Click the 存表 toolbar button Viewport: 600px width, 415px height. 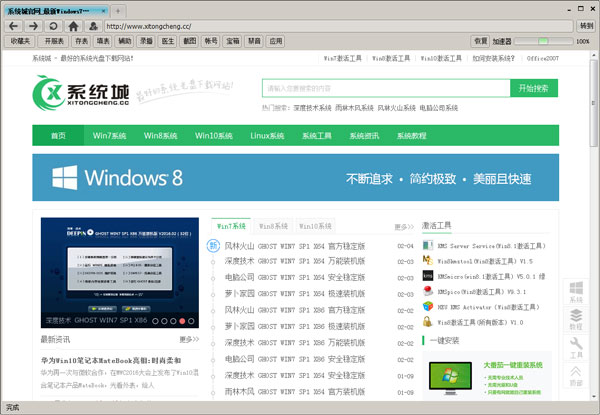pyautogui.click(x=82, y=41)
